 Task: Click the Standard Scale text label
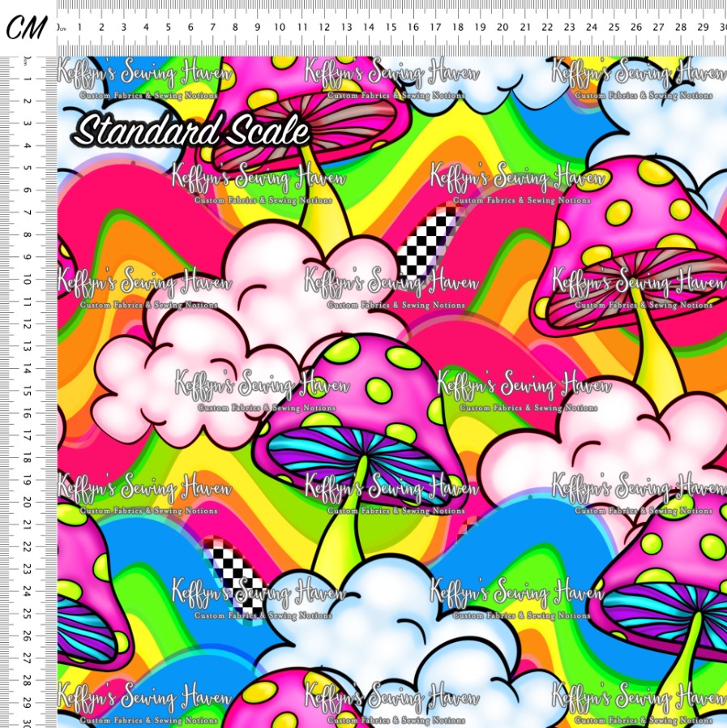193,130
